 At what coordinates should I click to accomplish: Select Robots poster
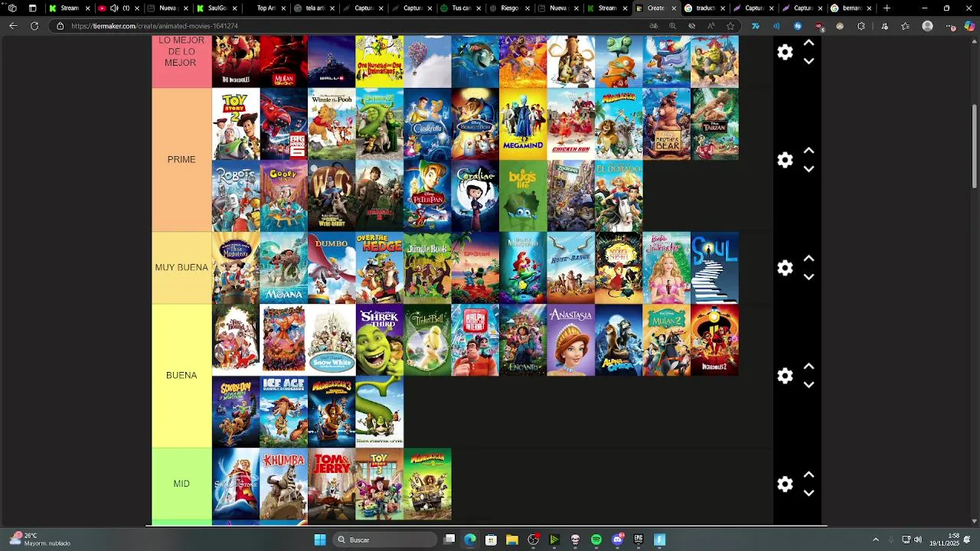point(236,196)
